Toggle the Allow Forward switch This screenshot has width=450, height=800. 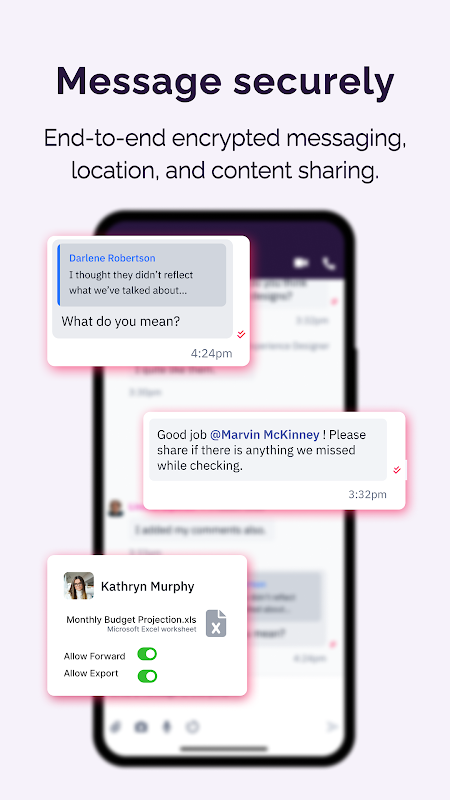147,654
